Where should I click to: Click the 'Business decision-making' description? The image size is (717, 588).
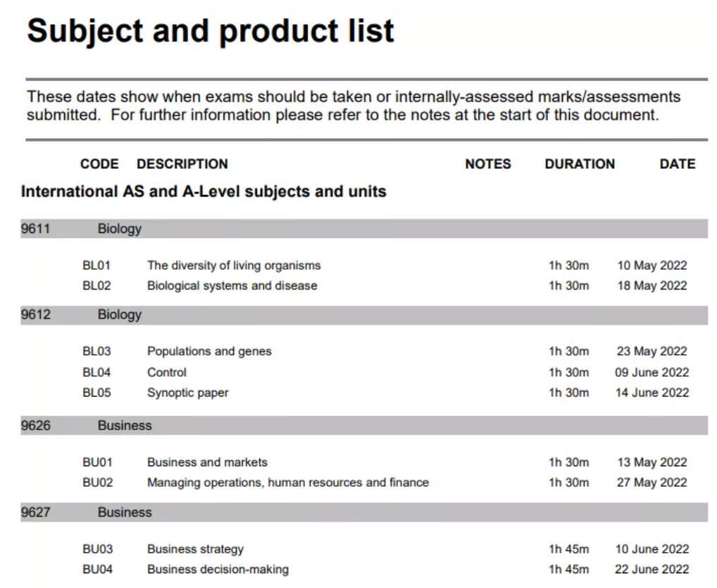tap(218, 570)
